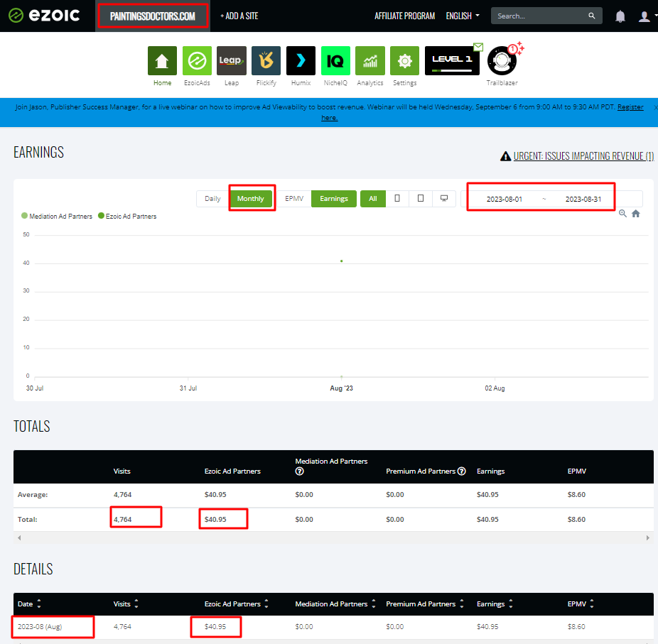Click + ADD A SITE

coord(239,16)
